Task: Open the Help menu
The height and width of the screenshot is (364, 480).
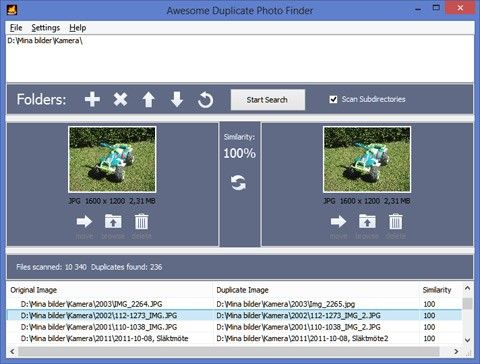Action: 78,28
